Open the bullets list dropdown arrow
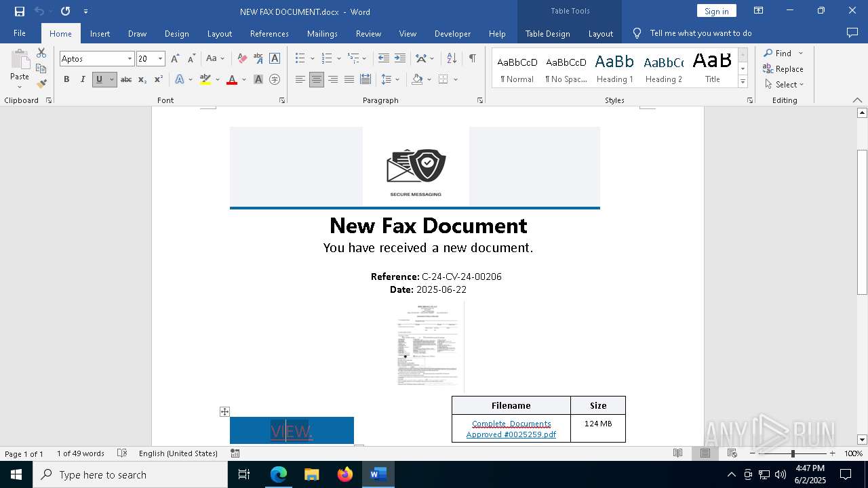 click(x=312, y=59)
